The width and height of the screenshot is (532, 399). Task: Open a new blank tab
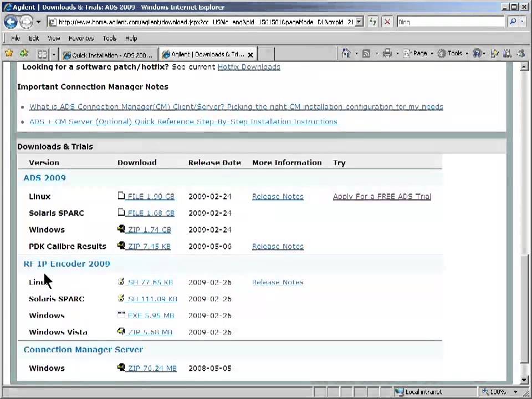pos(267,54)
